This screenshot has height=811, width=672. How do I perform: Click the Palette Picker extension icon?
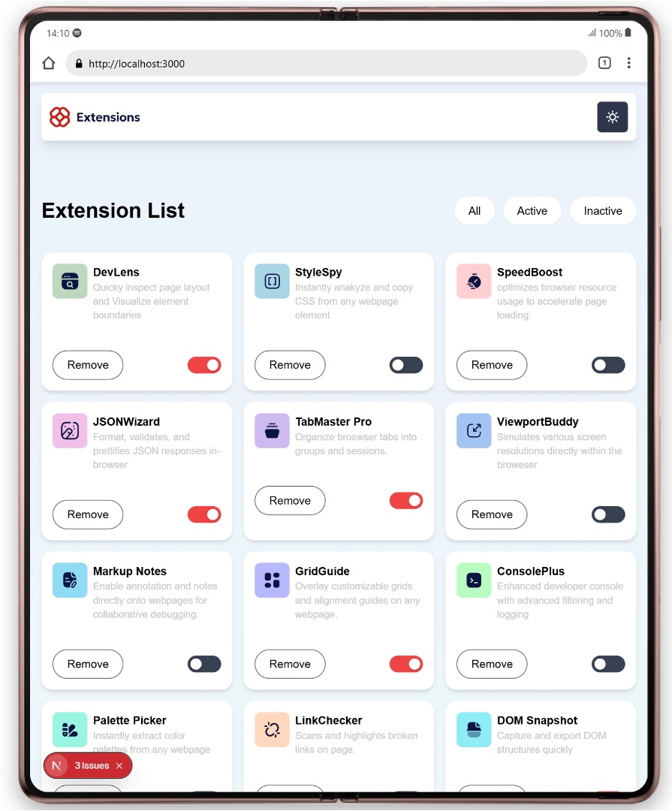pos(70,730)
